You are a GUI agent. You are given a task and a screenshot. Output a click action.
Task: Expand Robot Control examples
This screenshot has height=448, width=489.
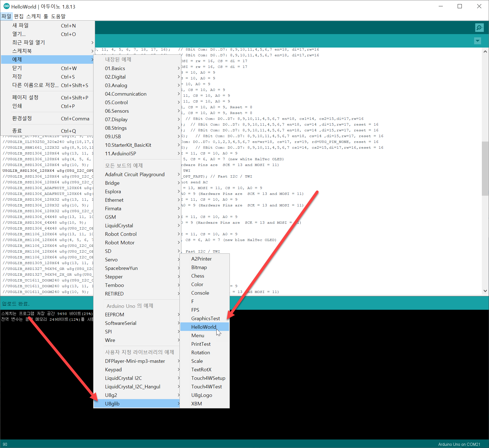(x=137, y=234)
